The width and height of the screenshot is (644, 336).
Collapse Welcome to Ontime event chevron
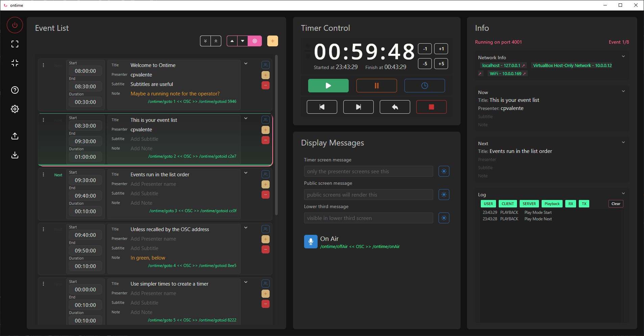246,64
